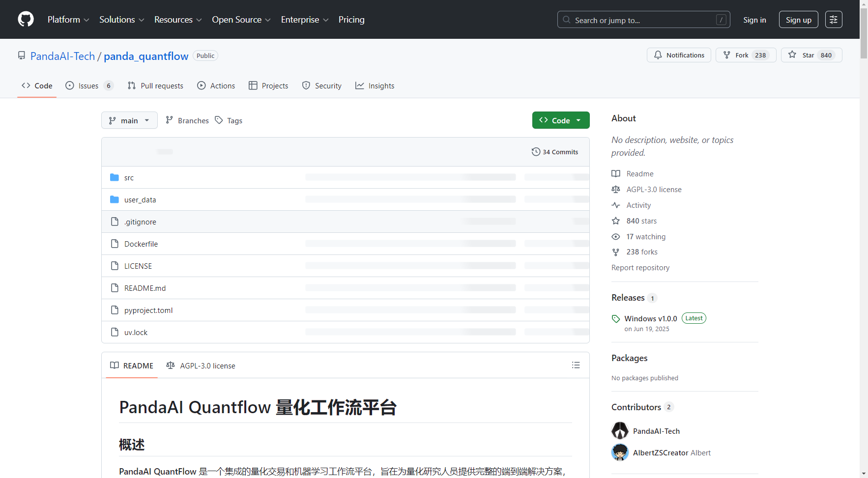
Task: Click the pyproject.toml file icon
Action: [x=115, y=310]
